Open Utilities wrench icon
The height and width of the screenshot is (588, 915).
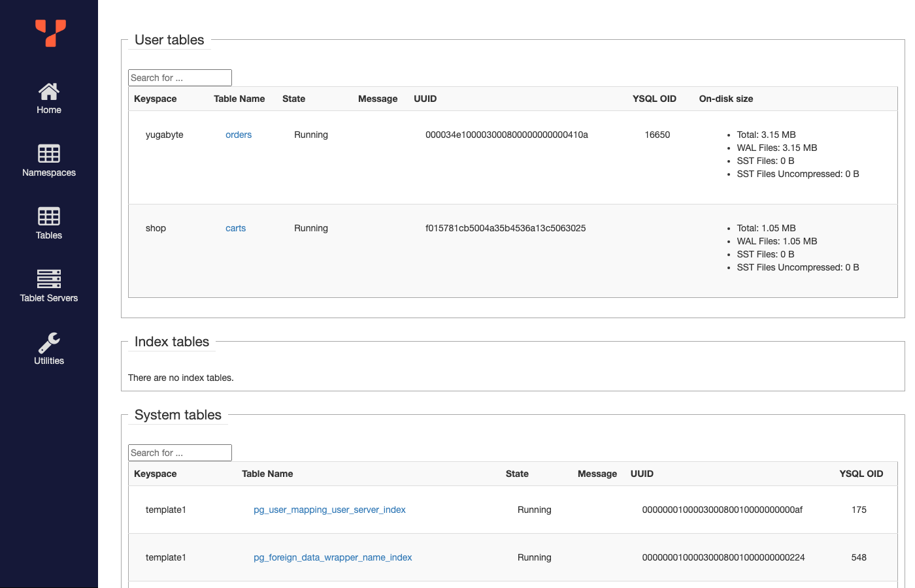click(49, 342)
